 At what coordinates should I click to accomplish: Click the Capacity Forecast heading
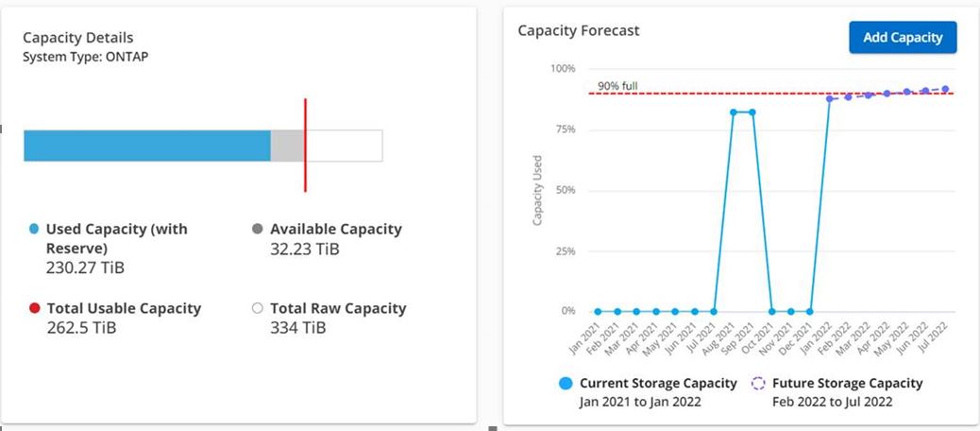point(579,30)
